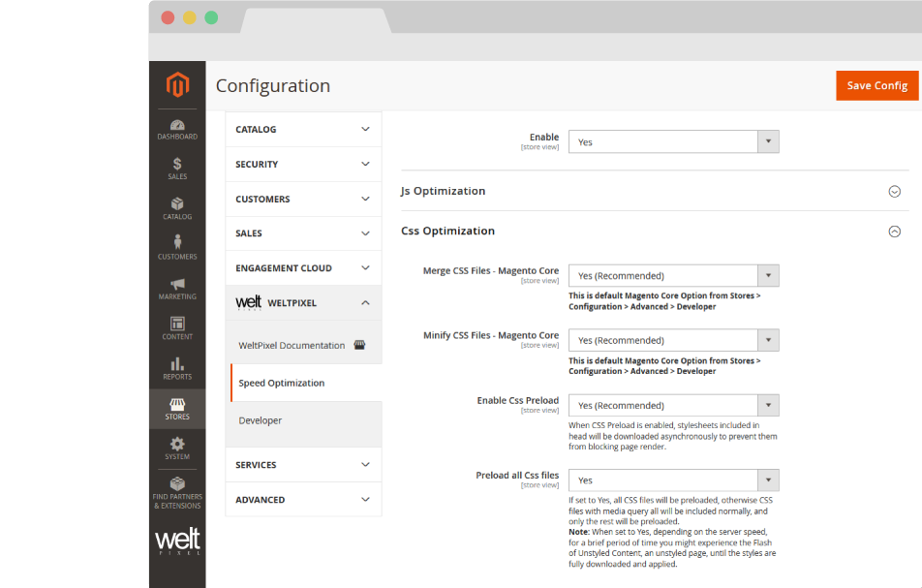Viewport: 922px width, 588px height.
Task: Click the weltpixel logo at sidebar bottom
Action: pyautogui.click(x=177, y=541)
